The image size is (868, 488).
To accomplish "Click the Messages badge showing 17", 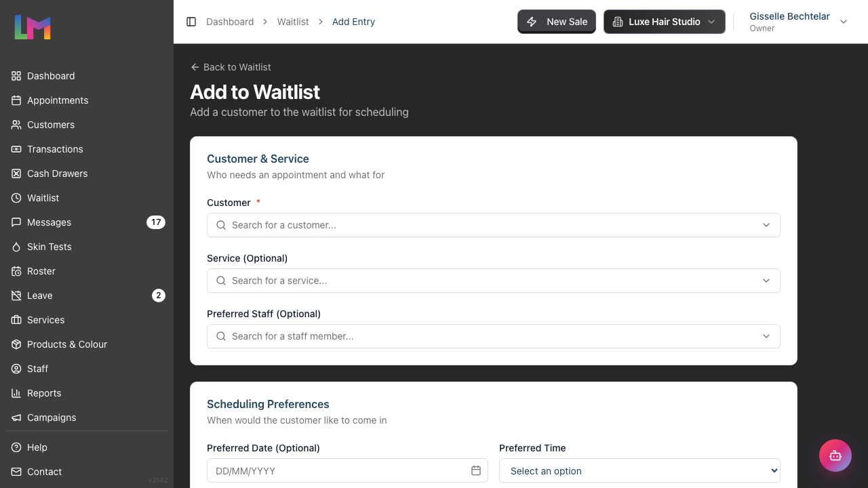I will click(x=156, y=222).
